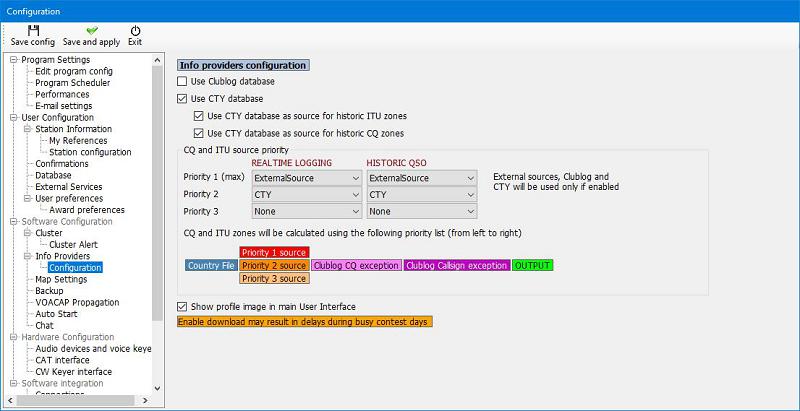Viewport: 800px width, 411px height.
Task: Open Chat settings
Action: (x=44, y=325)
